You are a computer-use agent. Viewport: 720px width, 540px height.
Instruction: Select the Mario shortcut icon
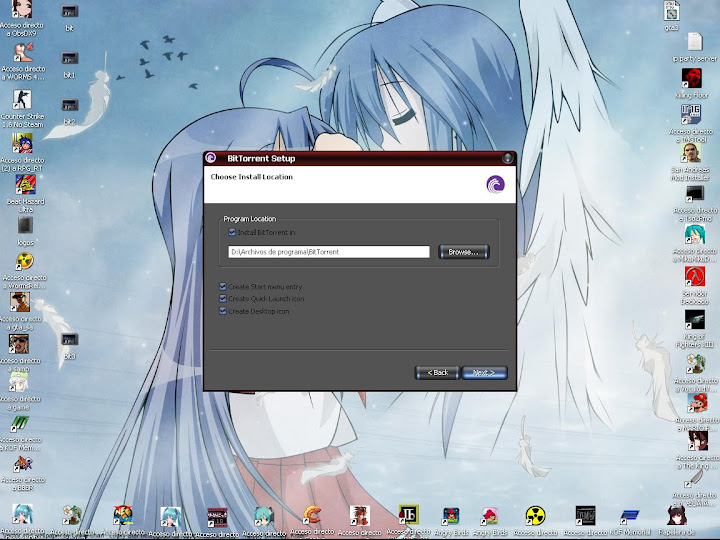pyautogui.click(x=698, y=403)
